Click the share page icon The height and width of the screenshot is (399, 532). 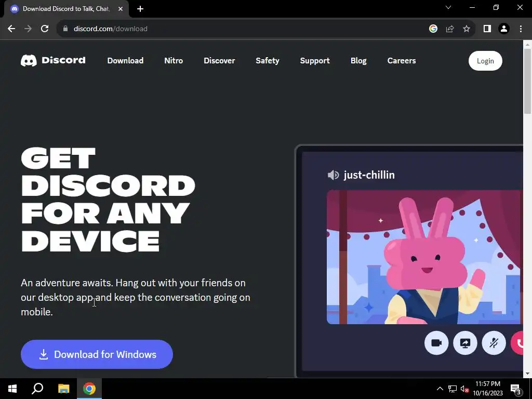(450, 29)
